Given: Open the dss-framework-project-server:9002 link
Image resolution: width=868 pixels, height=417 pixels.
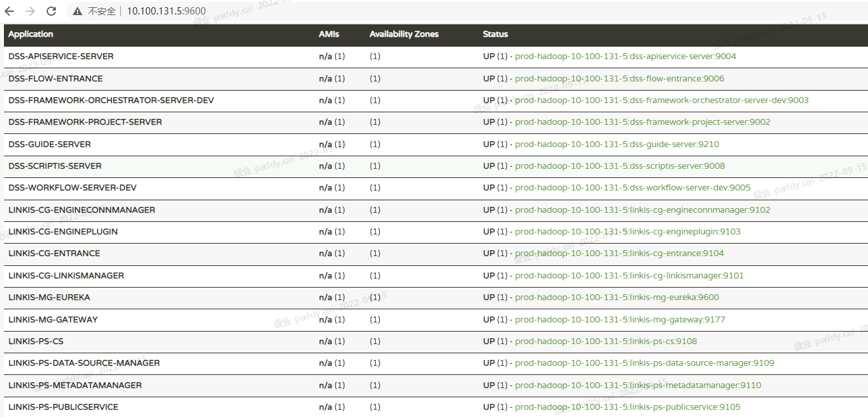Looking at the screenshot, I should click(x=643, y=122).
